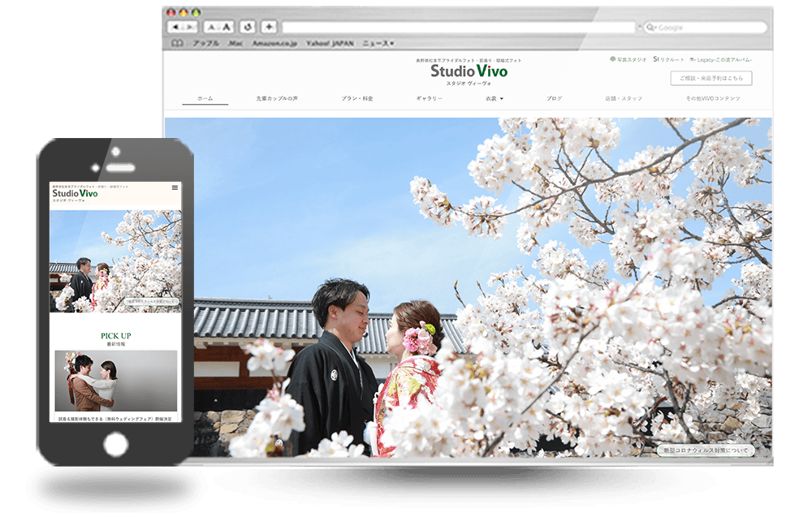
Task: Click 新型コロナウィルス対策について banner button
Action: (x=706, y=450)
